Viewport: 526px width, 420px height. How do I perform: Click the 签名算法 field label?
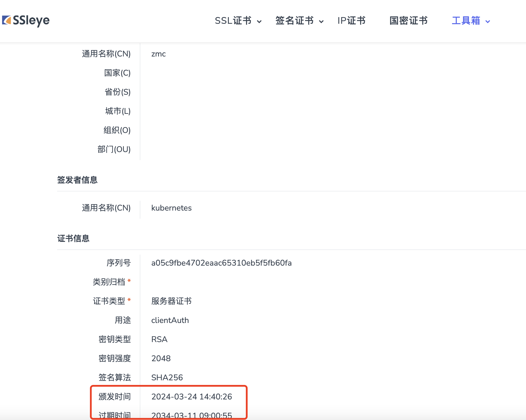click(x=115, y=378)
